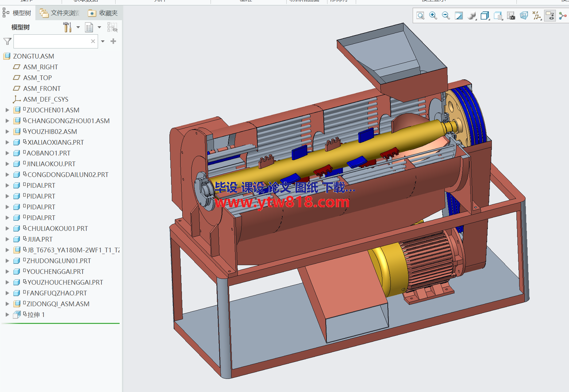Click the tree columns list icon

pyautogui.click(x=89, y=27)
